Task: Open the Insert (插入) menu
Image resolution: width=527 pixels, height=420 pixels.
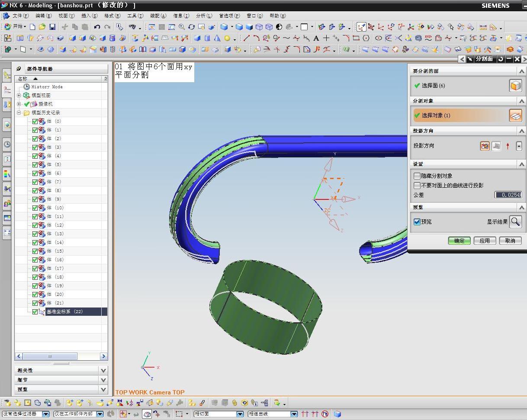Action: coord(89,16)
